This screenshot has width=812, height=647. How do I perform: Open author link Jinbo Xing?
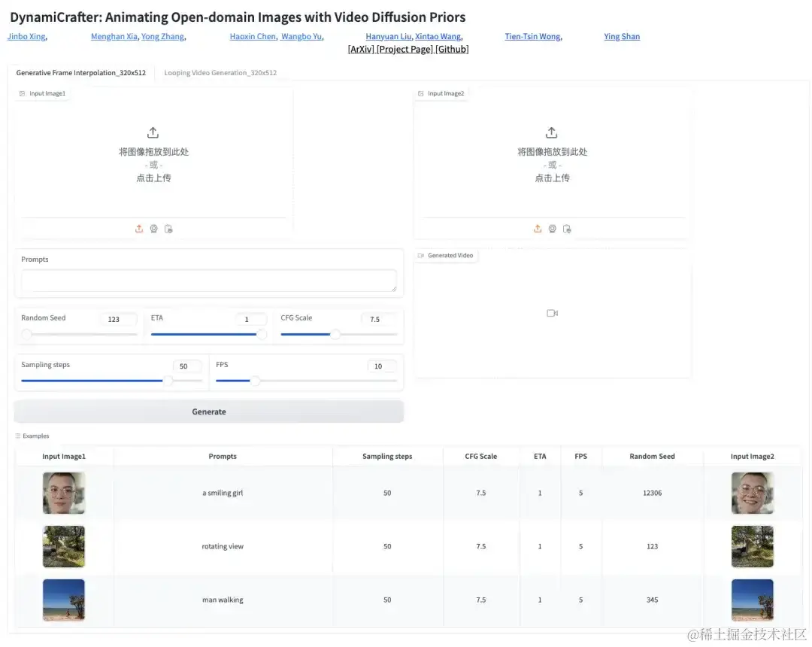click(26, 36)
